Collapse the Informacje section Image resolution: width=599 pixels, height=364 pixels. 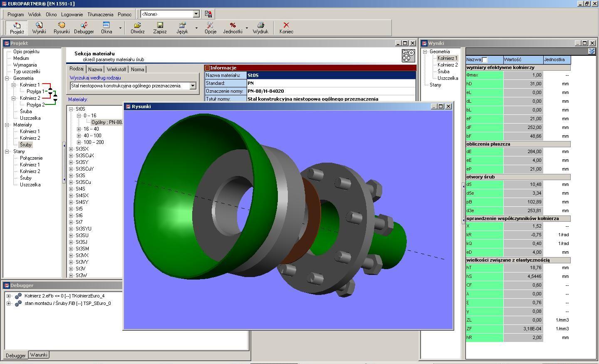(207, 68)
